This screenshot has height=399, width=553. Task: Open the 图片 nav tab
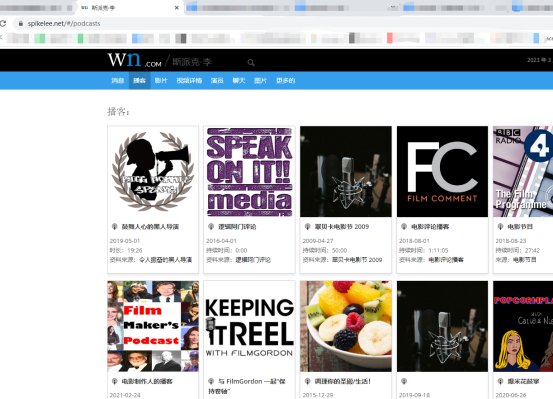coord(260,80)
